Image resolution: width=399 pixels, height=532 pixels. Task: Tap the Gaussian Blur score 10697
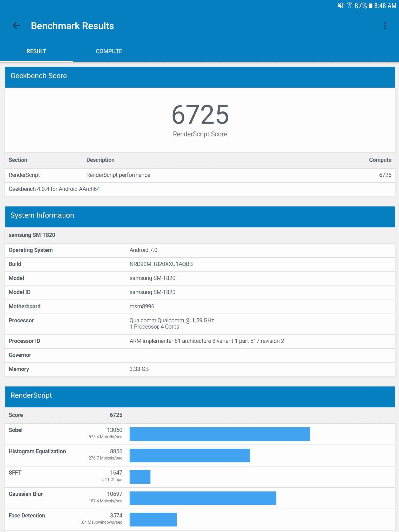pos(115,494)
